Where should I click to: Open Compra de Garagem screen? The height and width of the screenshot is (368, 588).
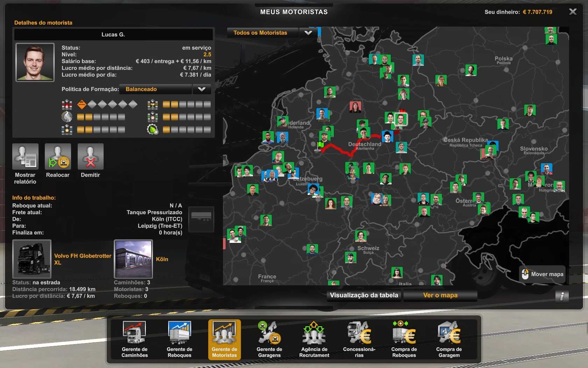point(449,339)
